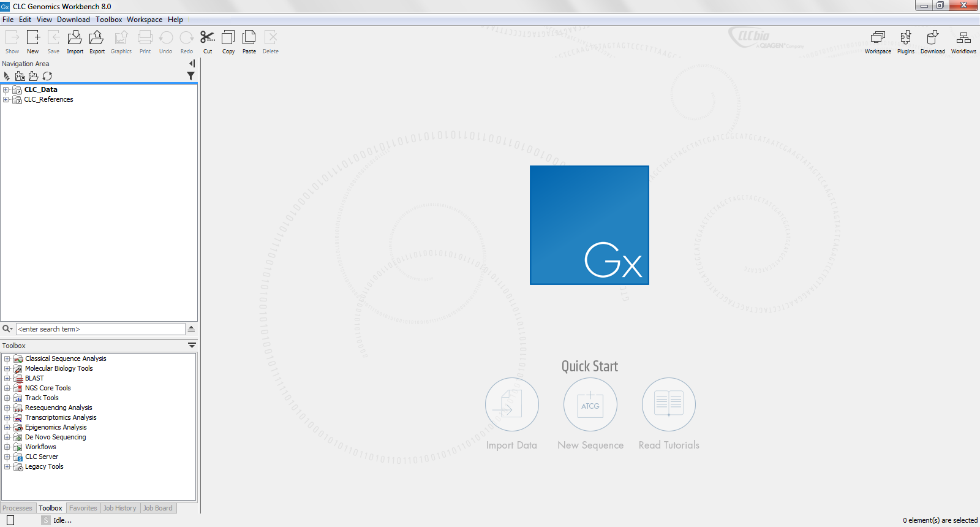Open the Toolbox panel options dropdown arrow
Image resolution: width=980 pixels, height=527 pixels.
(192, 346)
